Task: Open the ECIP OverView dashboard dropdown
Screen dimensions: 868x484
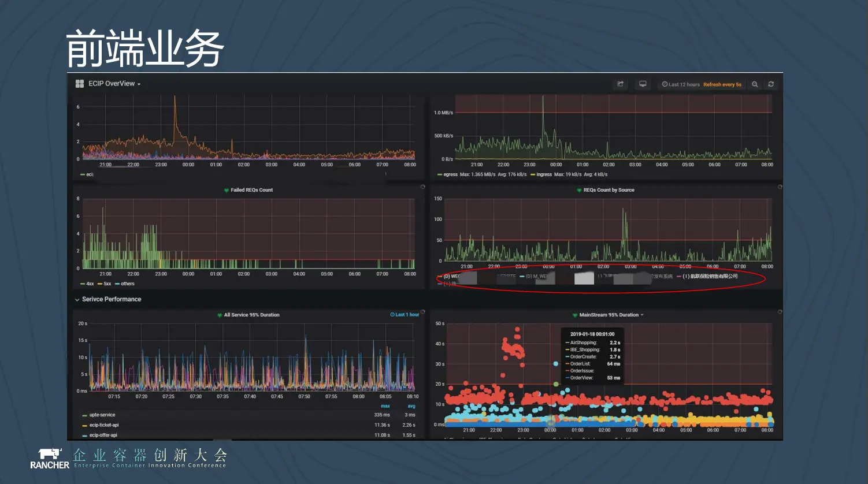Action: tap(114, 84)
